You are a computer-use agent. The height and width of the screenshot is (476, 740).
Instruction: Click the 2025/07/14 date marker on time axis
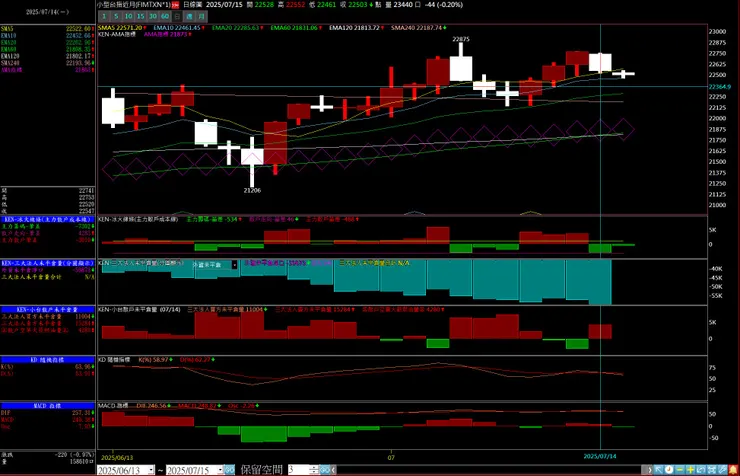(x=600, y=457)
